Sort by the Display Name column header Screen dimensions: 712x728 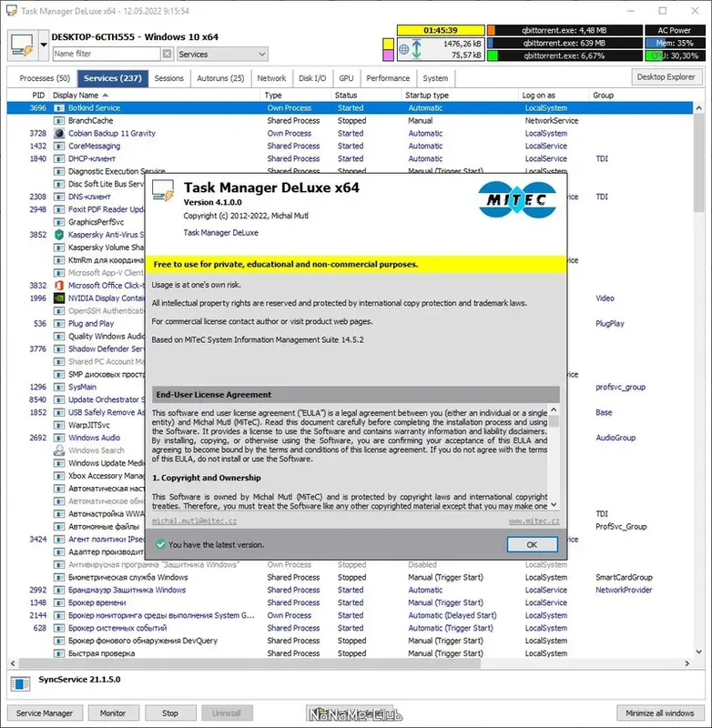tap(156, 96)
